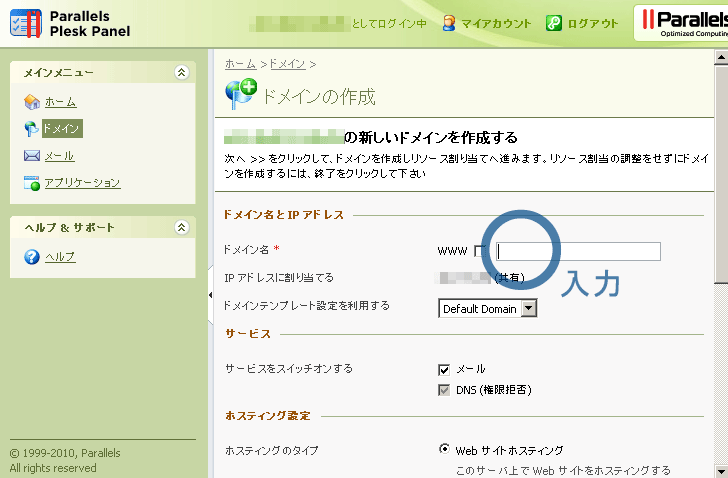Click the applications icon in sidebar
The height and width of the screenshot is (478, 728).
(32, 183)
